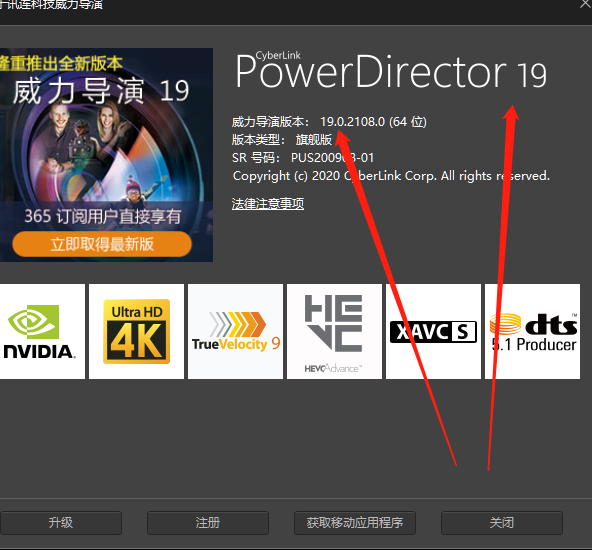This screenshot has height=550, width=592.
Task: Select the TrueVelocity 9 logo
Action: [x=235, y=331]
